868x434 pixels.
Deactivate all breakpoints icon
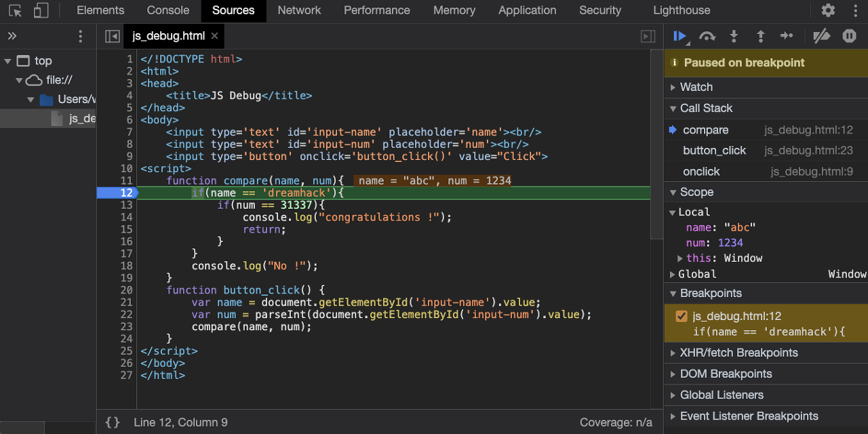(x=821, y=37)
